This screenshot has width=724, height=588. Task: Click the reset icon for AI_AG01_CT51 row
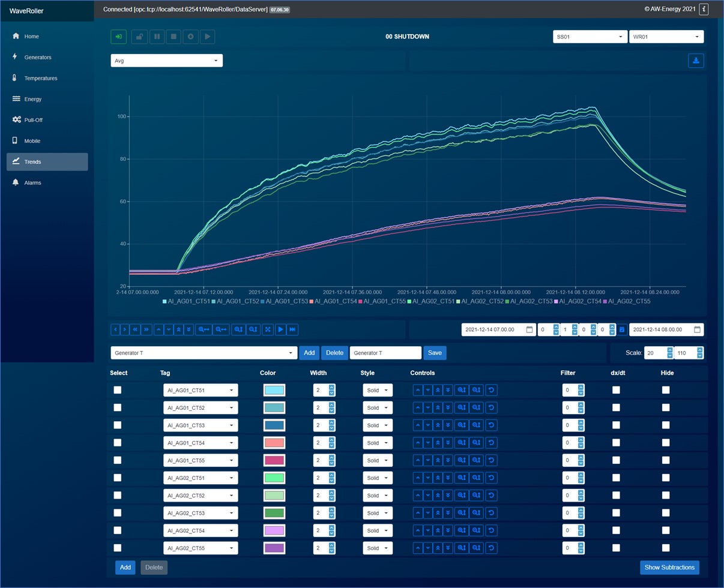point(491,390)
